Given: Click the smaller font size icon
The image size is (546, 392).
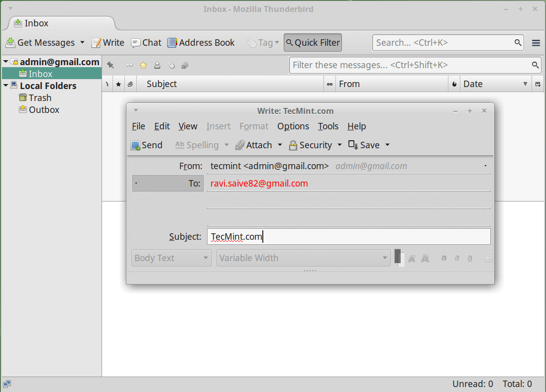Looking at the screenshot, I should [x=412, y=258].
